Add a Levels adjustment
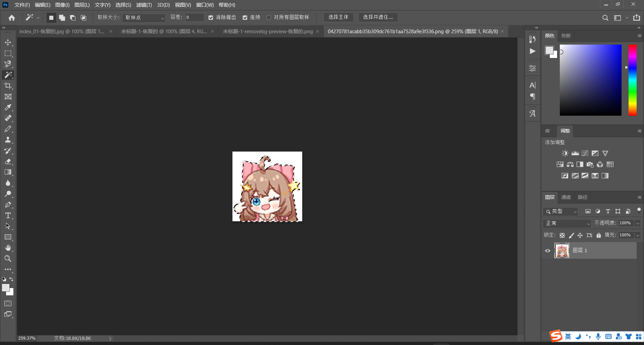Image resolution: width=644 pixels, height=345 pixels. [x=575, y=153]
